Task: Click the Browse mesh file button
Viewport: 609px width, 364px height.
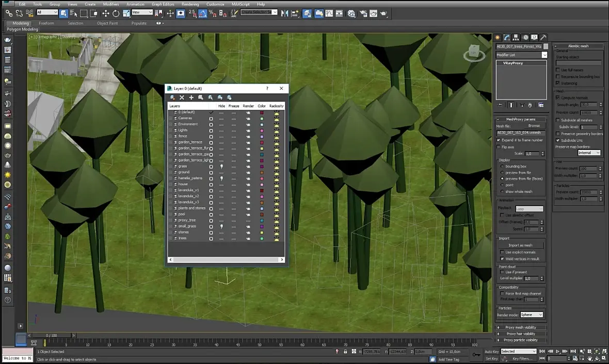Action: (534, 126)
